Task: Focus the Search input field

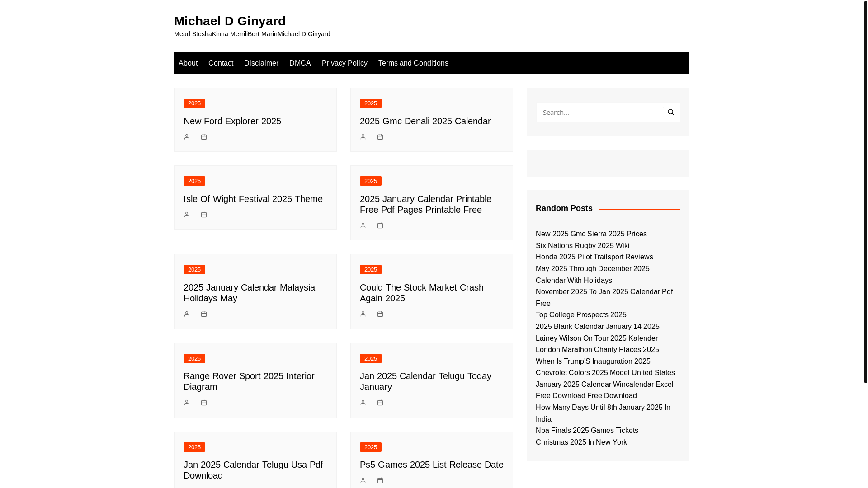Action: tap(599, 112)
